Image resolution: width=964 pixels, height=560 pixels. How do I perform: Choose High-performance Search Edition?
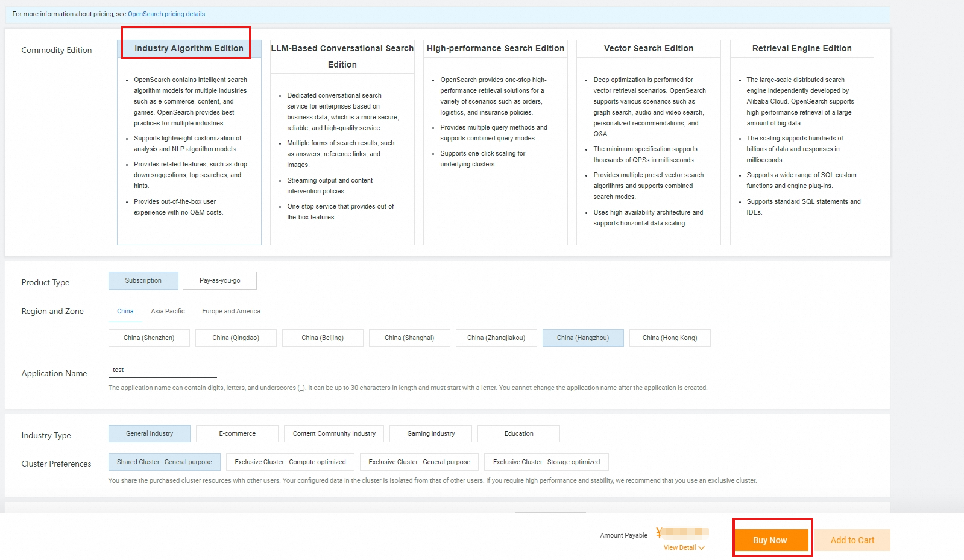point(496,142)
